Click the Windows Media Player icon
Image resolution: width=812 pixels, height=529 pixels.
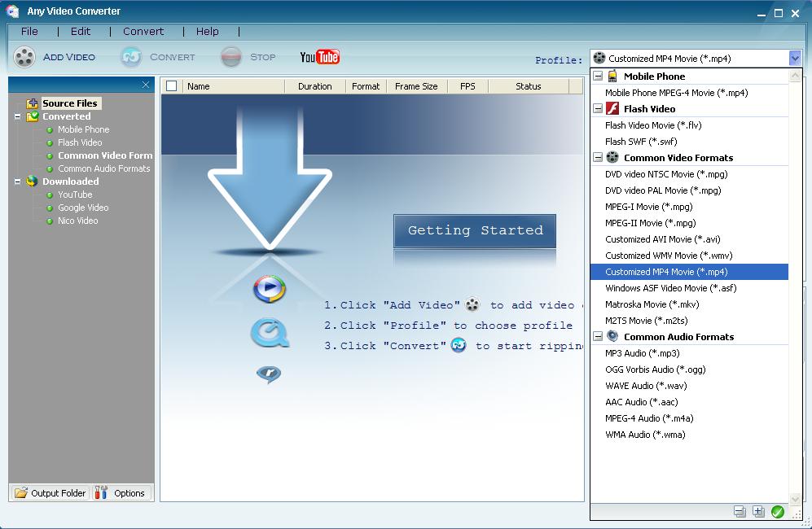(x=270, y=289)
